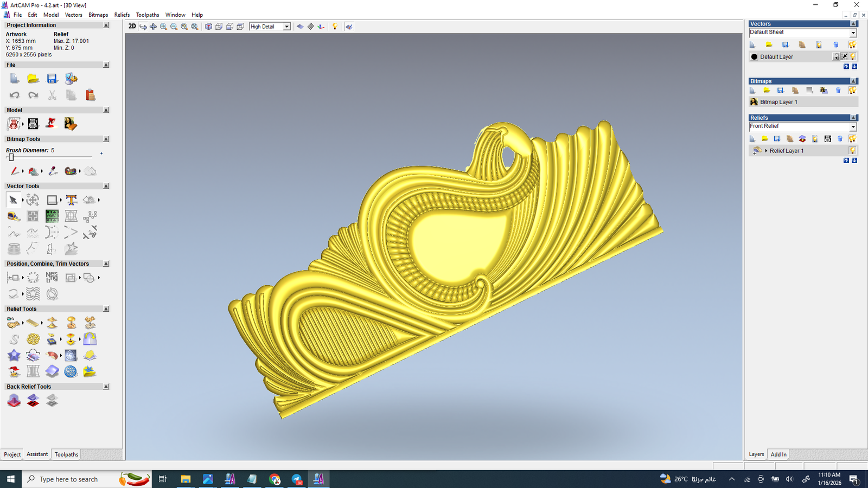Open the Front Relief dropdown
868x488 pixels.
point(852,127)
